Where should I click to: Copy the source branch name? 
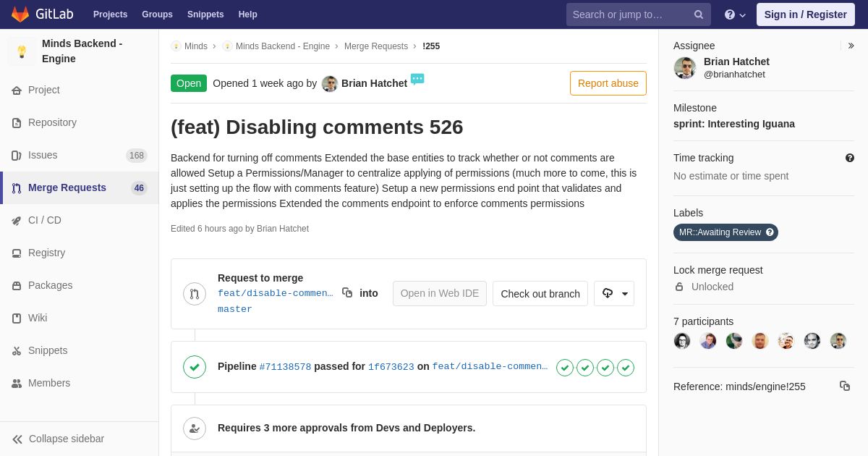click(347, 292)
